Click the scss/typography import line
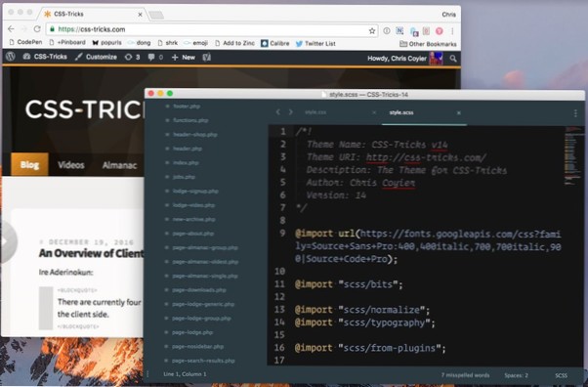 365,322
